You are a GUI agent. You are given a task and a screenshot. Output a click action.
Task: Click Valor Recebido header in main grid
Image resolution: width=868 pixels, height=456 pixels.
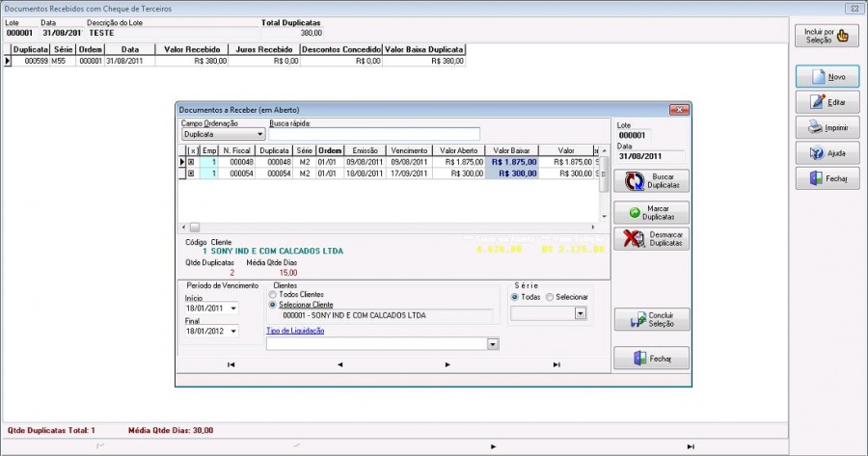pos(192,49)
